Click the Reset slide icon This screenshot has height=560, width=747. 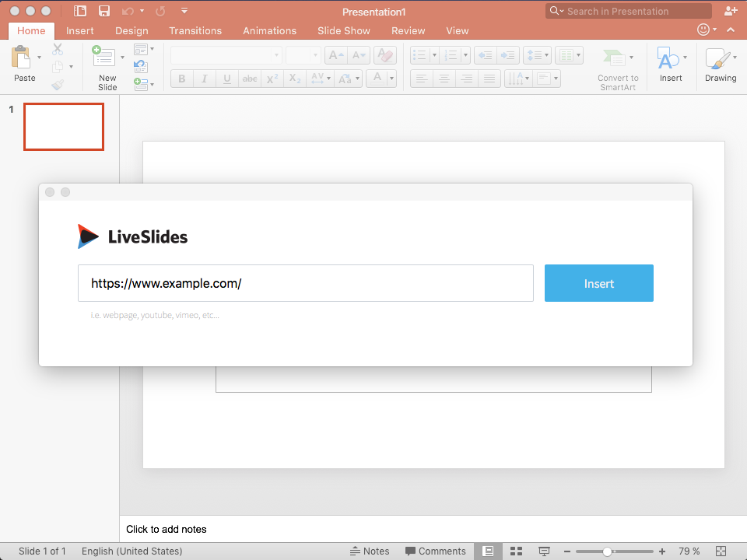coord(141,66)
